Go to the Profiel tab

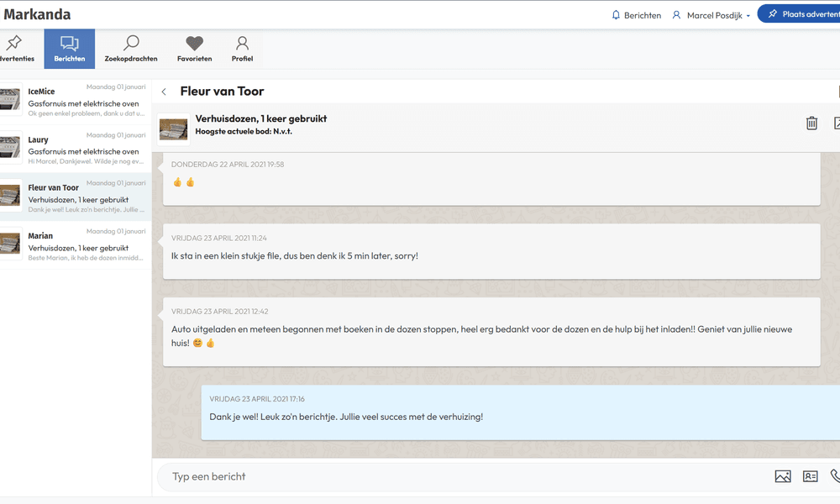(242, 49)
